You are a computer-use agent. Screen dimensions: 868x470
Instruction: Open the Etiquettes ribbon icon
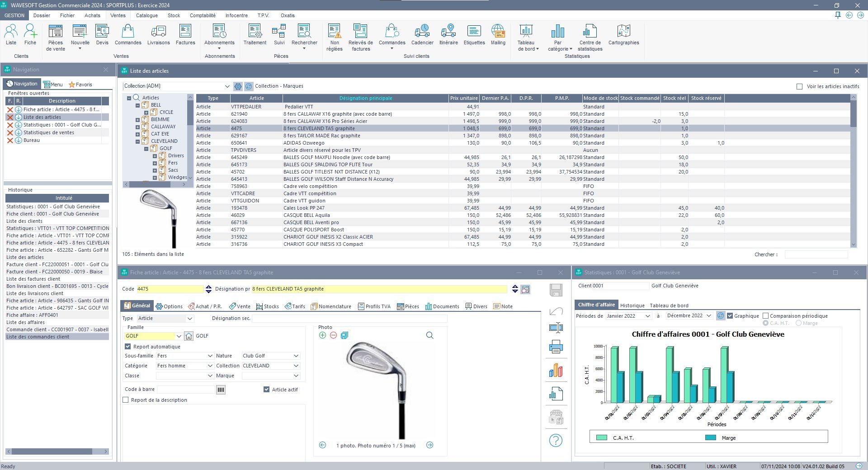click(474, 35)
